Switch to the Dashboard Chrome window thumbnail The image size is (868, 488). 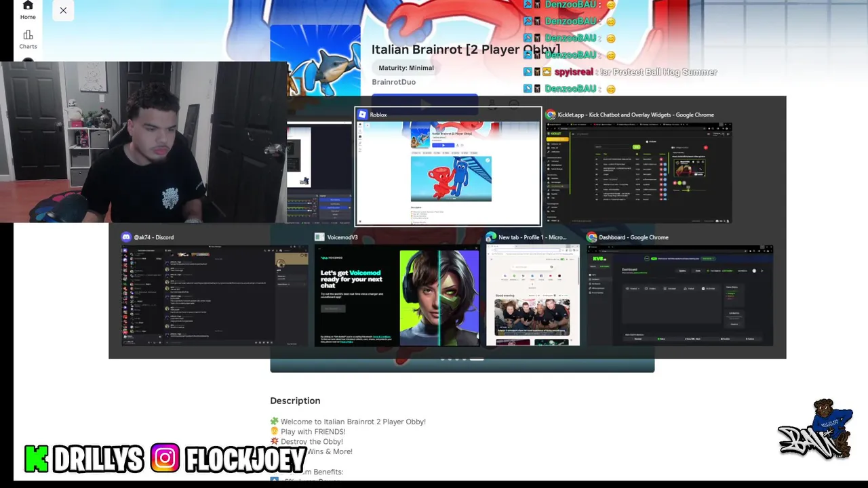(x=679, y=296)
